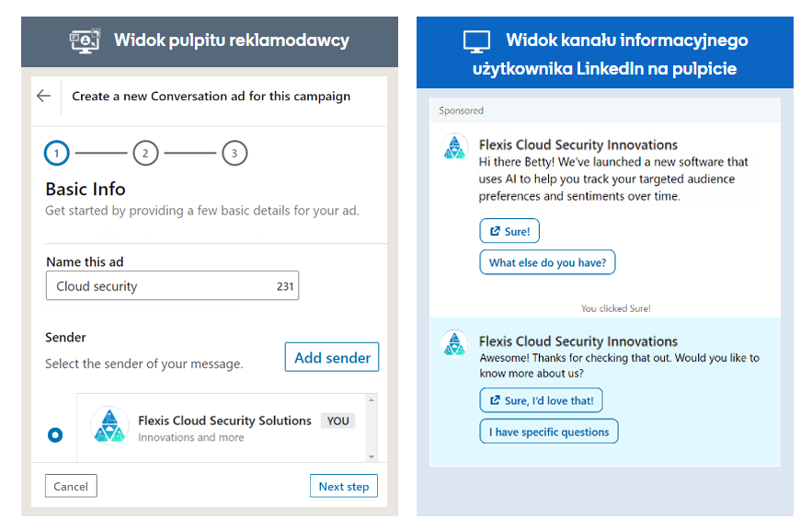Jump to step 3 circle
This screenshot has width=812, height=531.
[x=234, y=154]
